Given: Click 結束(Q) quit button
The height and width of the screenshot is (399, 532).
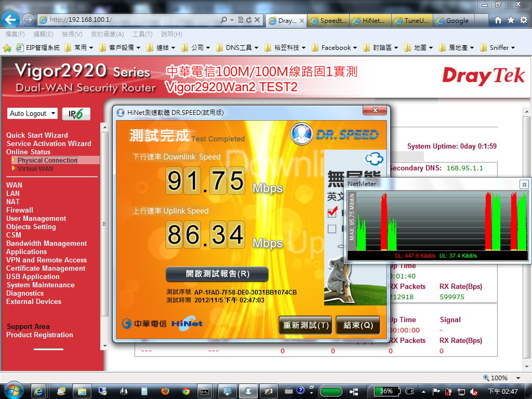Looking at the screenshot, I should (x=358, y=325).
